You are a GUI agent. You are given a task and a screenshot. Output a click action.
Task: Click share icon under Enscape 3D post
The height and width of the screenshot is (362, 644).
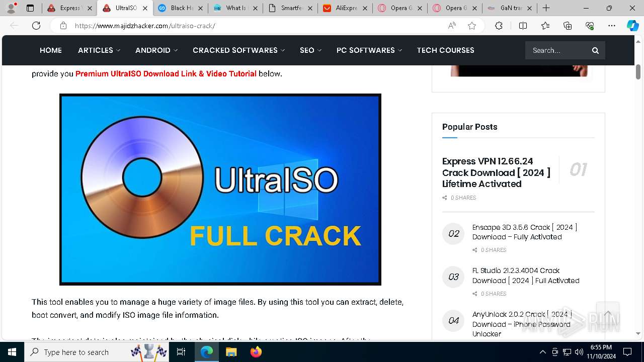(x=475, y=250)
